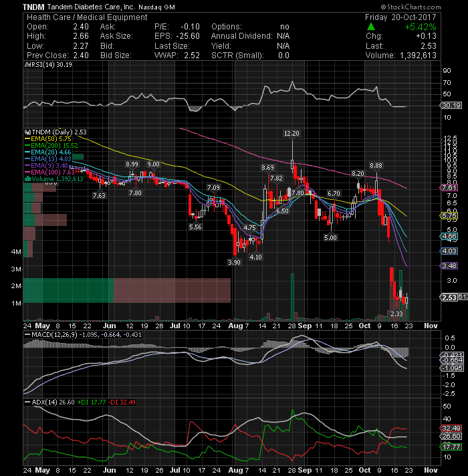
Task: Click the Chg +0.13 value
Action: pyautogui.click(x=426, y=36)
